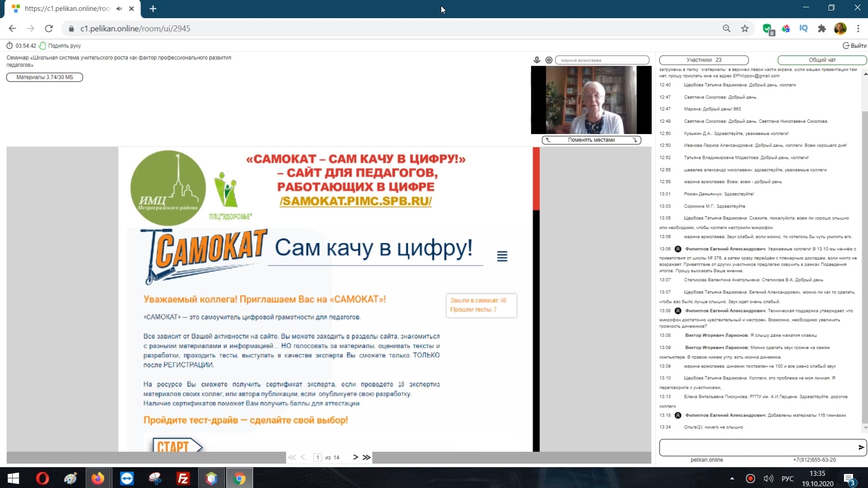Viewport: 868px width, 488px height.
Task: Click the slide page number field
Action: point(318,457)
